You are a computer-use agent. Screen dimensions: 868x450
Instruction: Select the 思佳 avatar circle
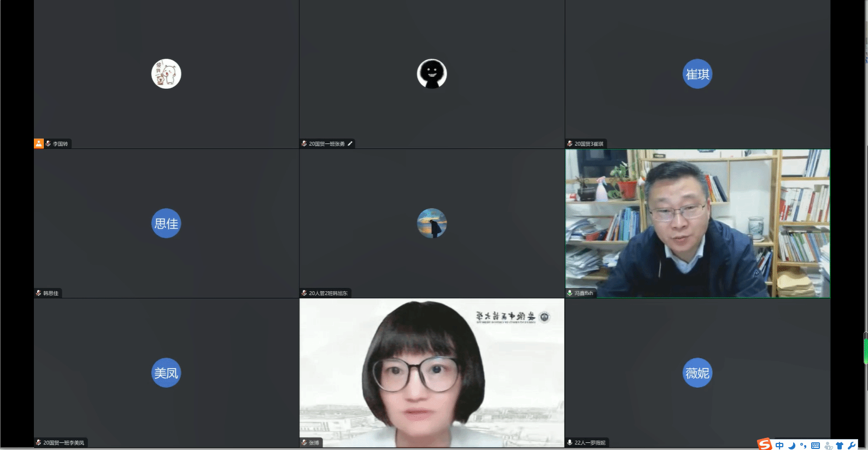[166, 223]
